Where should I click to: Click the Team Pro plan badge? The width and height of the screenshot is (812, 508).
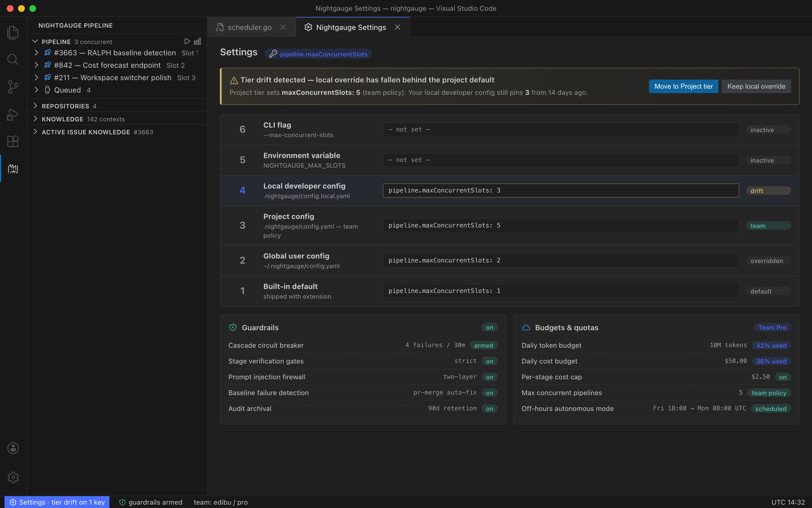click(x=773, y=327)
